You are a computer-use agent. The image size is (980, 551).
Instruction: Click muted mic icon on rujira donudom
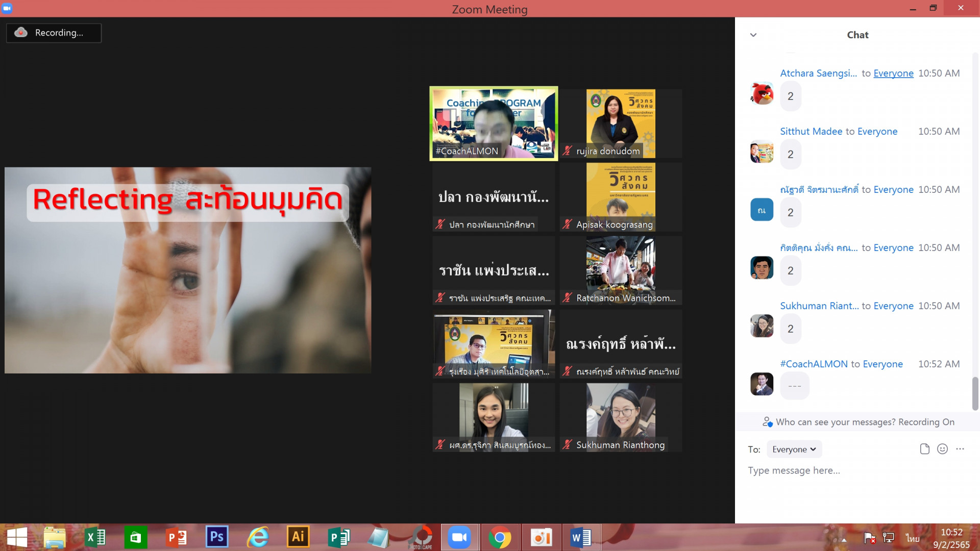coord(568,151)
